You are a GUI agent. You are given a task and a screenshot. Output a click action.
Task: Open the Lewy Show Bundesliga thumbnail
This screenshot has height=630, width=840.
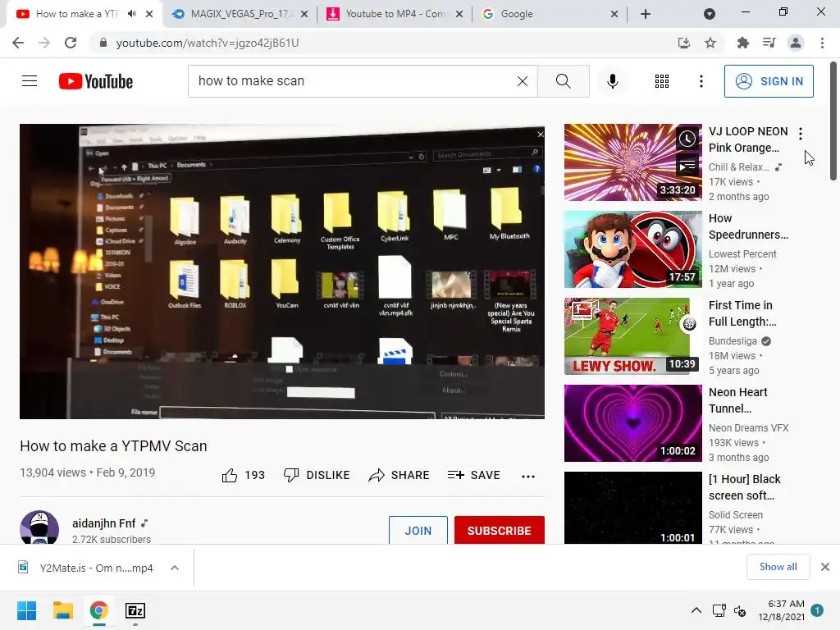coord(632,336)
